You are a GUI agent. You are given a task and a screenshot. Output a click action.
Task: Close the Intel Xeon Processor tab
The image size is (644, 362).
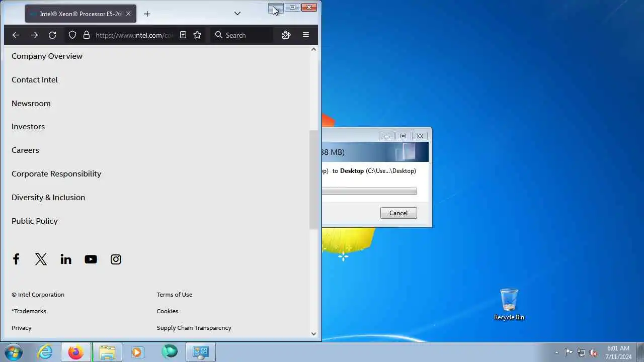[x=128, y=14]
